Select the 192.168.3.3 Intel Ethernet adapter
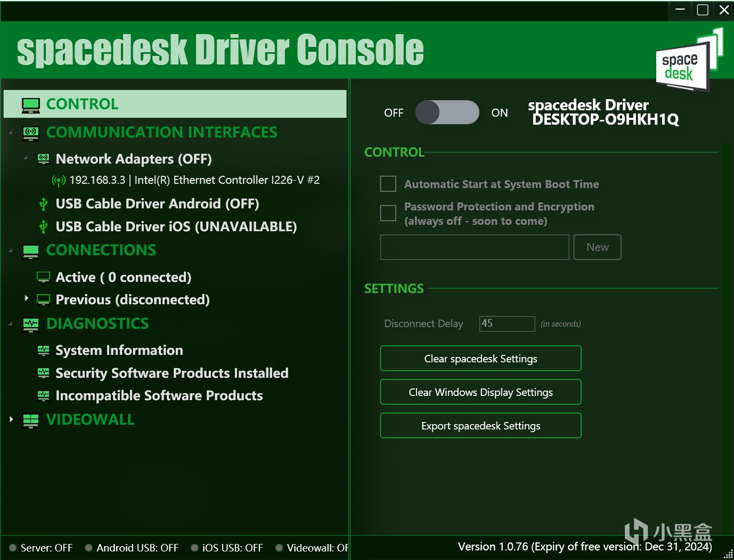The width and height of the screenshot is (734, 560). [x=194, y=180]
